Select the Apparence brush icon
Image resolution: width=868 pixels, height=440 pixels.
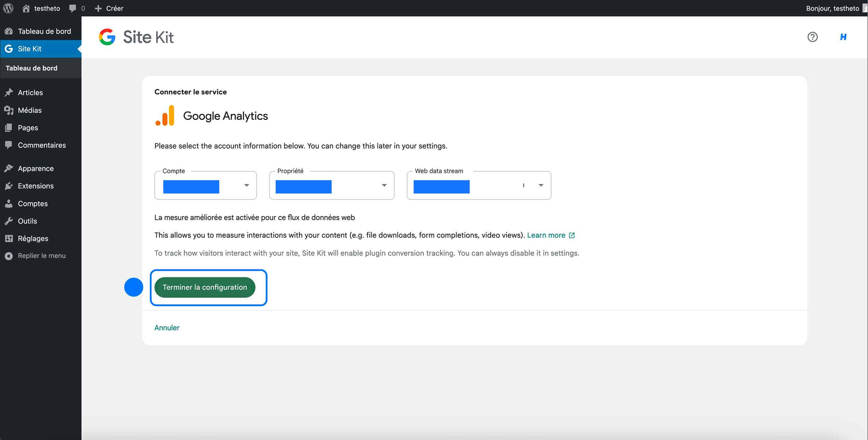(9, 168)
